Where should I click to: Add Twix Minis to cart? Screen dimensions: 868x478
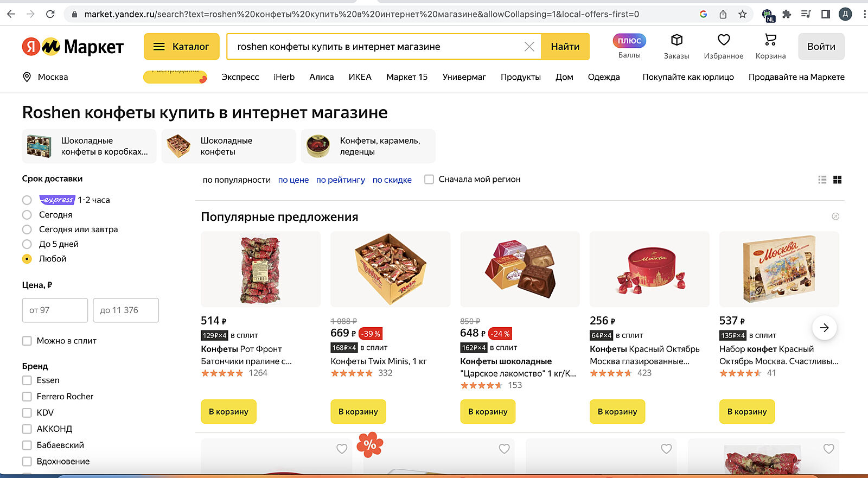tap(358, 412)
